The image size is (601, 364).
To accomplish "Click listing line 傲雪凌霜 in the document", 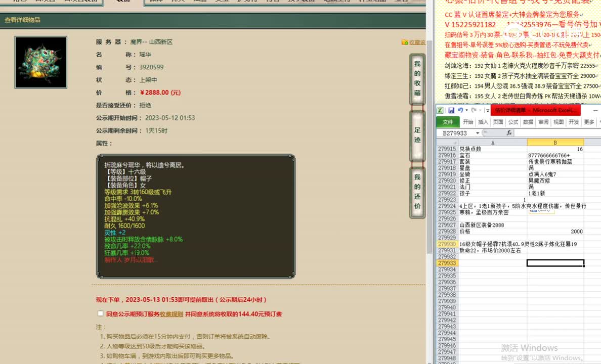I will tap(523, 96).
